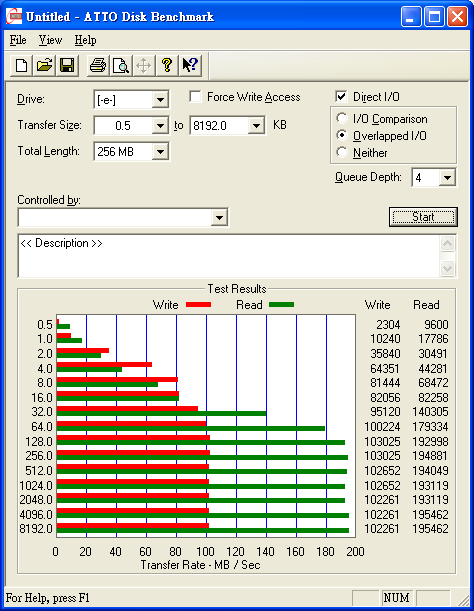
Task: Click read value 194881
Action: (x=430, y=456)
